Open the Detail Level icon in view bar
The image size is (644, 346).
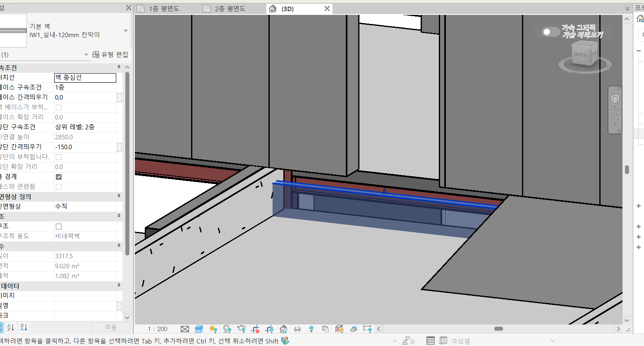point(185,329)
